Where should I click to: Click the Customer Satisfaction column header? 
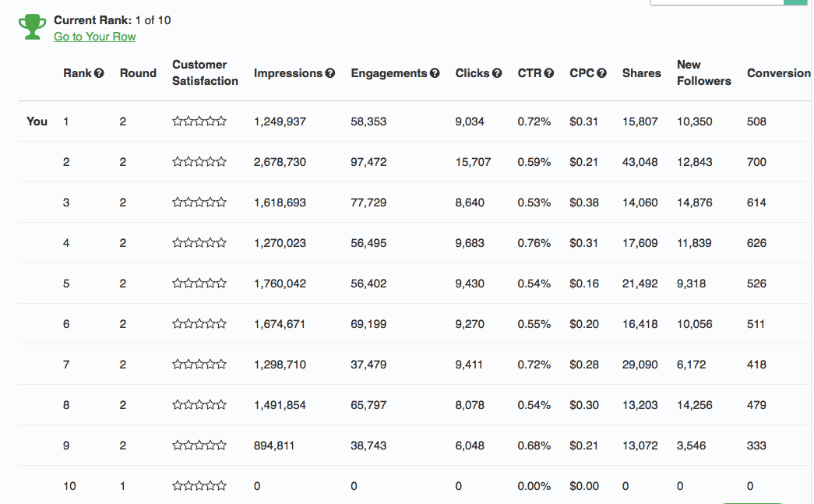[x=205, y=72]
